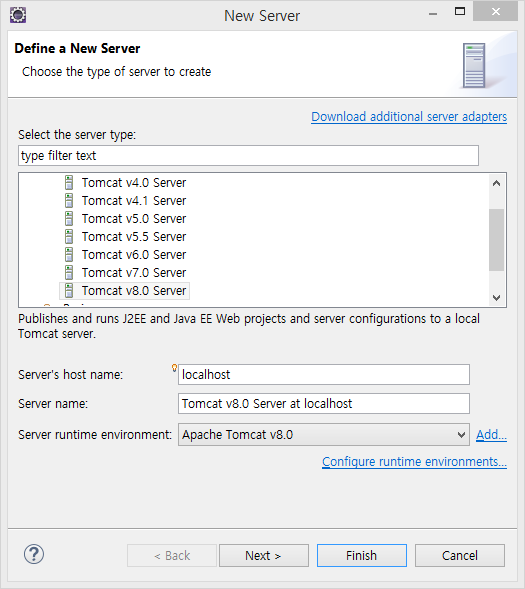The image size is (525, 589).
Task: Click host name content assist lightbulb
Action: click(174, 368)
